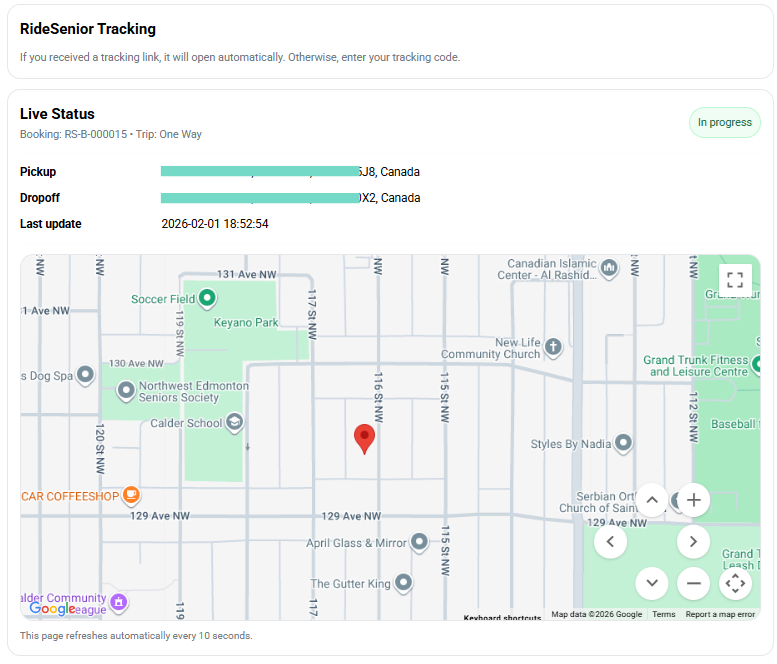Click the In progress status badge
The image size is (777, 664).
click(724, 122)
